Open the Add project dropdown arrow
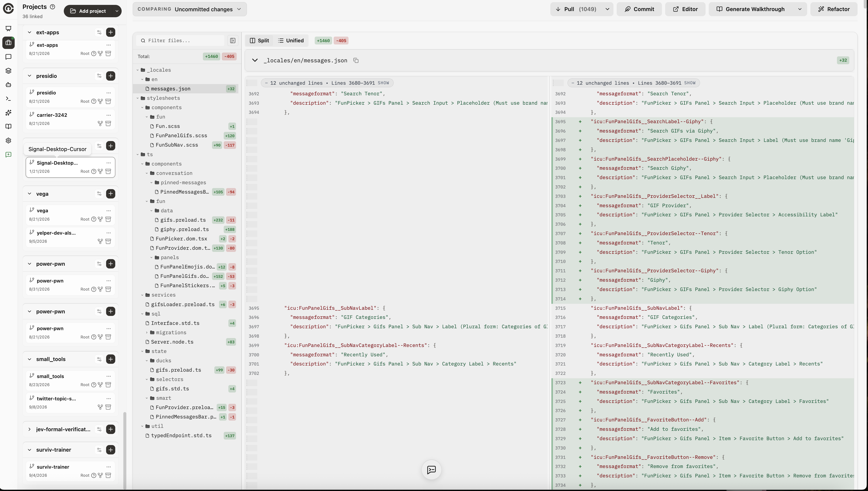Image resolution: width=868 pixels, height=491 pixels. pos(117,11)
